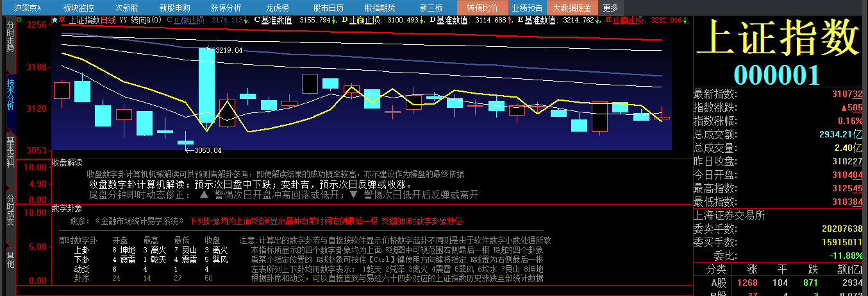
Task: Switch to 日线 period in chart header
Action: [108, 20]
